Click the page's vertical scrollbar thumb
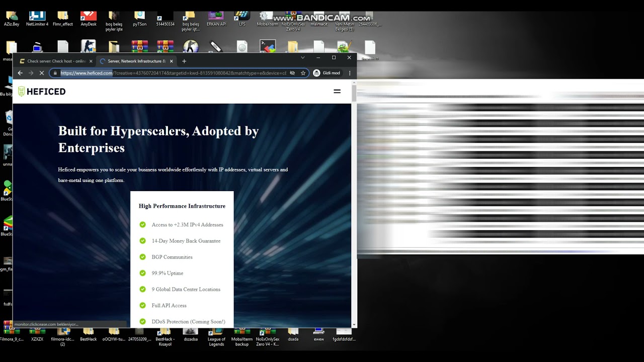This screenshot has width=644, height=362. pyautogui.click(x=354, y=95)
